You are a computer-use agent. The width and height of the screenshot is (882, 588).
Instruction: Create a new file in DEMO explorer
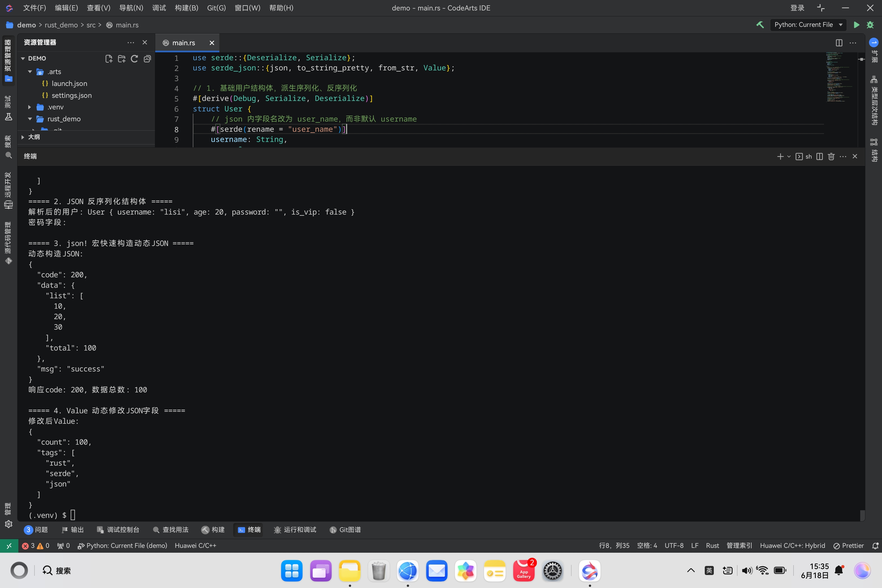[x=109, y=59]
